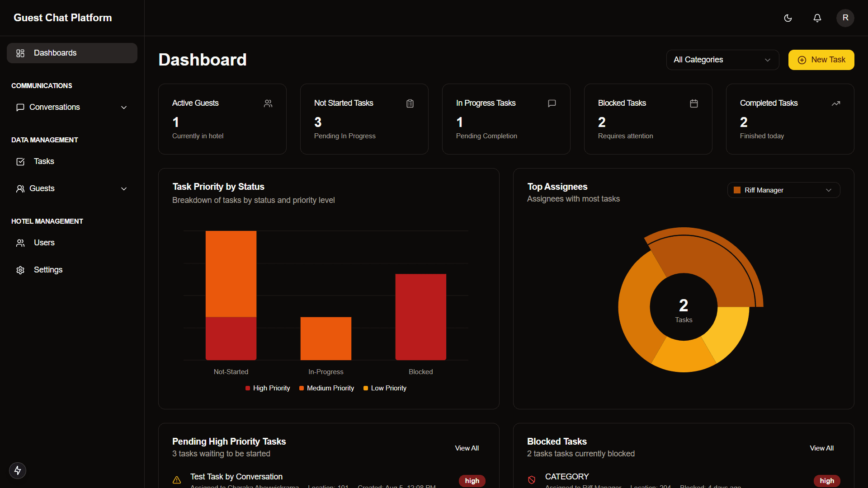Toggle Medium Priority legend item
868x488 pixels.
click(x=326, y=388)
